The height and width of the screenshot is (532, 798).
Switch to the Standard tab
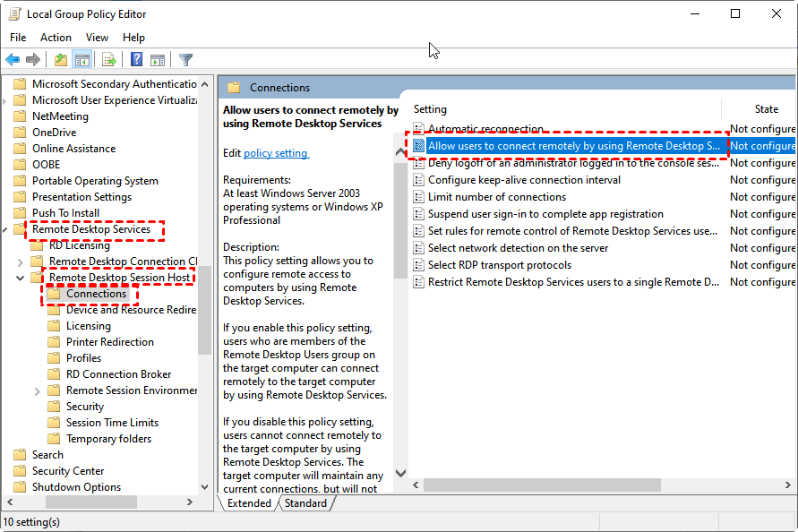(305, 503)
